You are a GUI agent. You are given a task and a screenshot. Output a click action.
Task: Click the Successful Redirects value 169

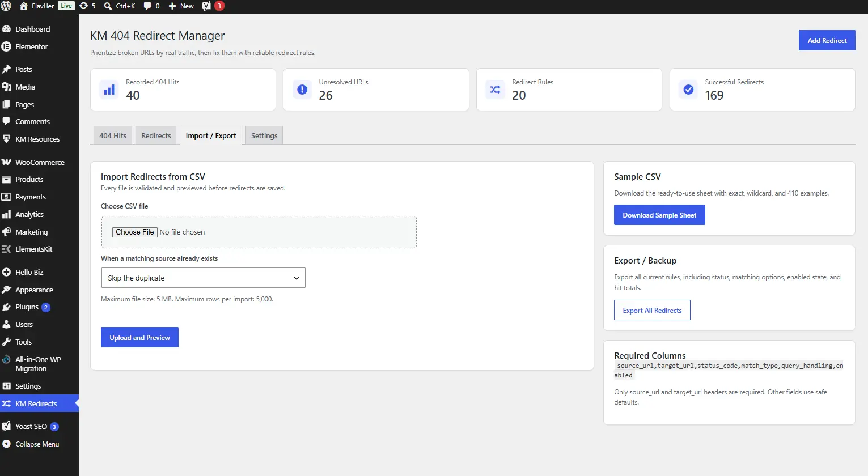[x=714, y=95]
